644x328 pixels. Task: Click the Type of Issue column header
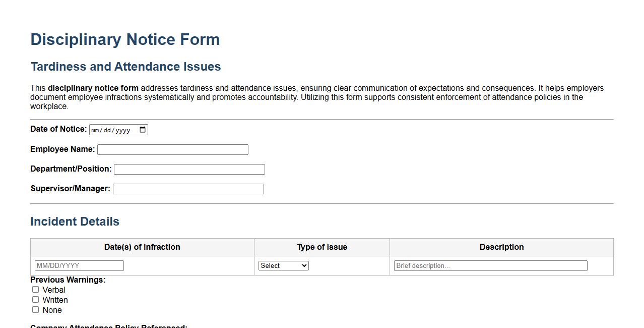coord(321,247)
